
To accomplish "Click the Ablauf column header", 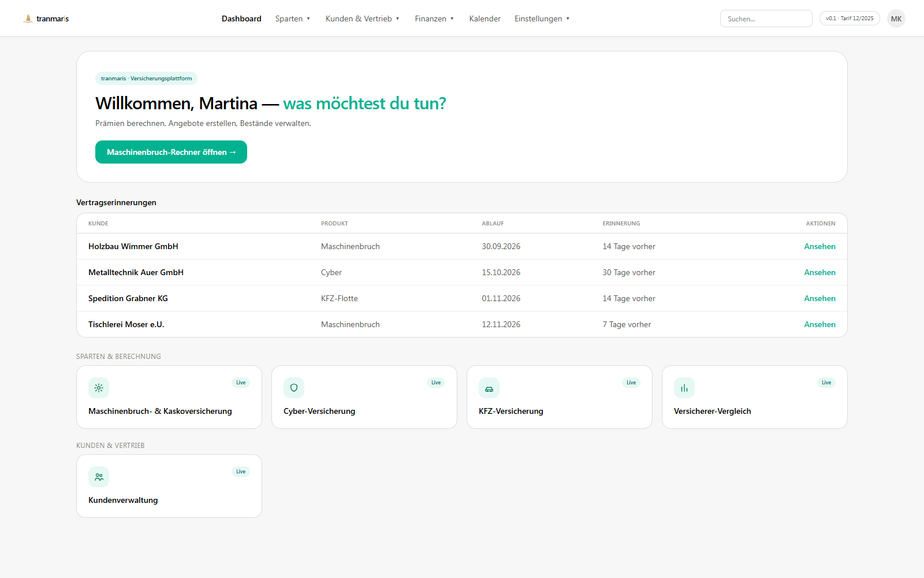I will (x=493, y=224).
